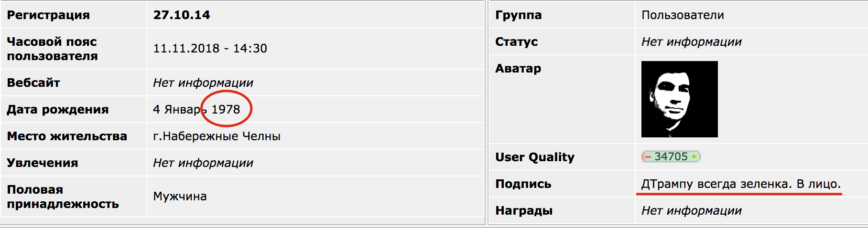Click the Аватар field label
The image size is (868, 228).
pos(518,68)
